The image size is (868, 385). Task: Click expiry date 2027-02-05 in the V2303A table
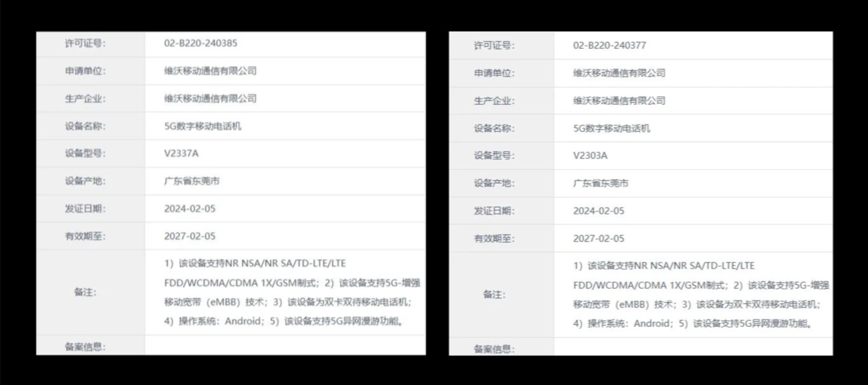point(599,238)
